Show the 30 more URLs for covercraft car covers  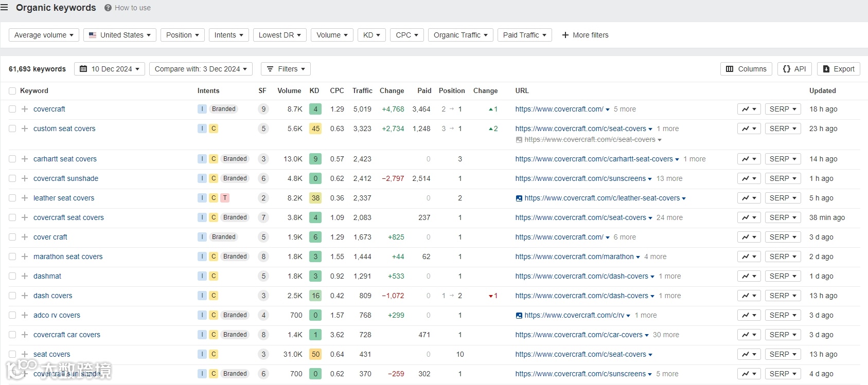click(666, 335)
